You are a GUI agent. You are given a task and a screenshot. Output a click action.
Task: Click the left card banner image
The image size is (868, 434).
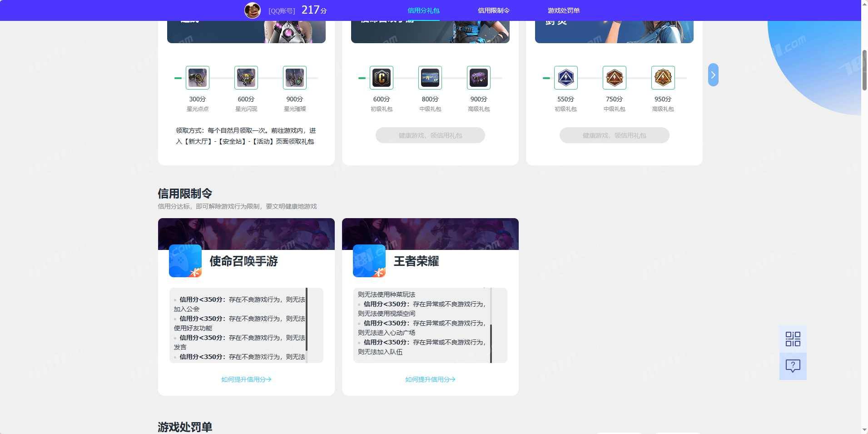(246, 32)
